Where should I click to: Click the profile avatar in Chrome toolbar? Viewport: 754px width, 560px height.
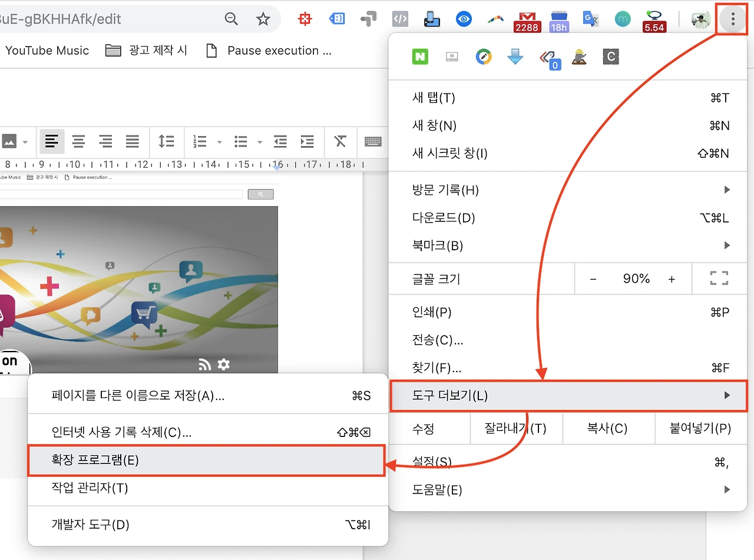pyautogui.click(x=701, y=19)
